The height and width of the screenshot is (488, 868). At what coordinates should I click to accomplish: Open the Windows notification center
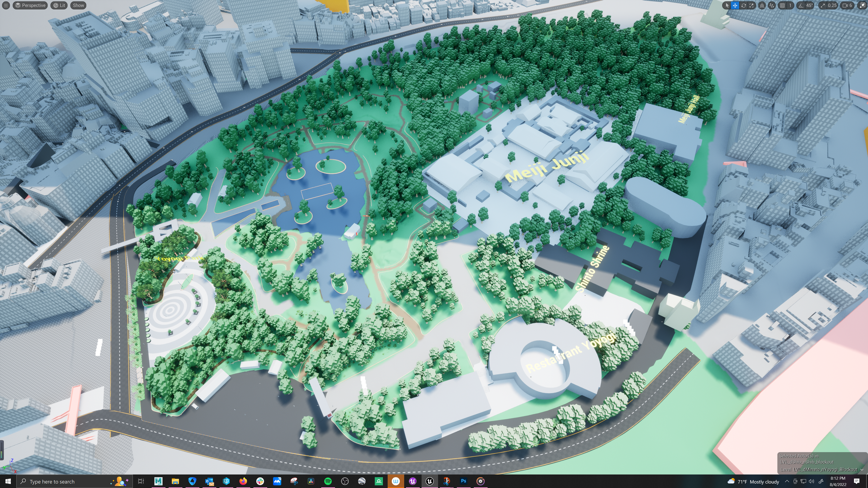point(857,481)
